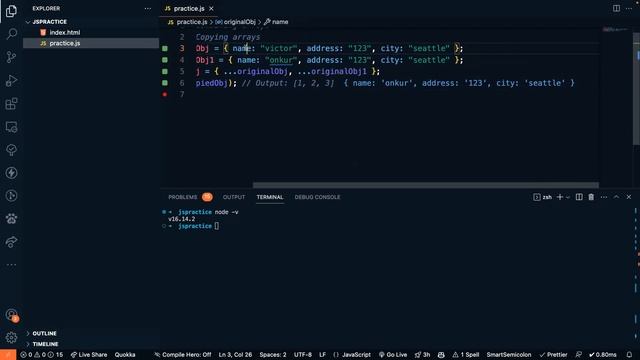Open index.html from the explorer
The image size is (640, 360).
[64, 32]
